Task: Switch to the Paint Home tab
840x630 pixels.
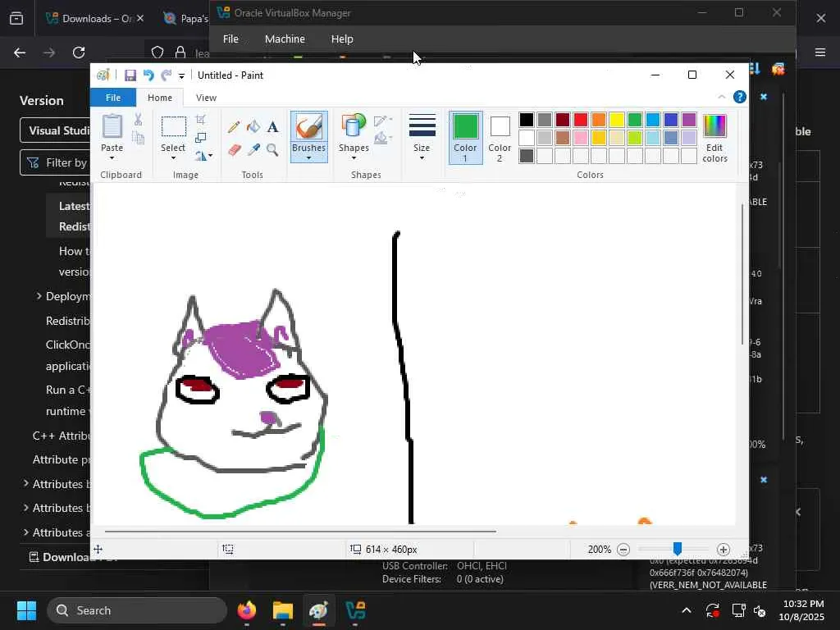Action: point(160,98)
